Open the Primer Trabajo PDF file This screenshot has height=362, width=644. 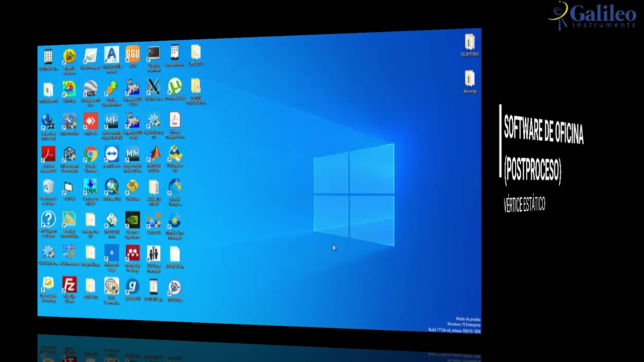175,125
